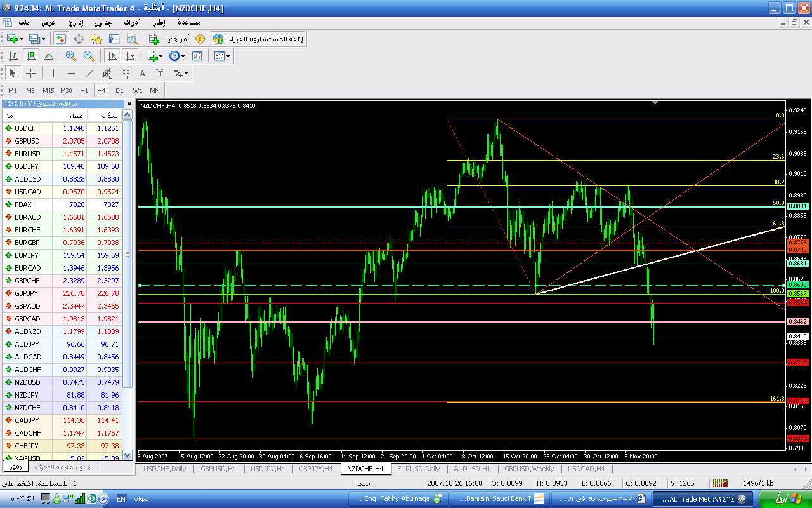Image resolution: width=812 pixels, height=508 pixels.
Task: Open the chart templates dropdown
Action: (x=228, y=56)
